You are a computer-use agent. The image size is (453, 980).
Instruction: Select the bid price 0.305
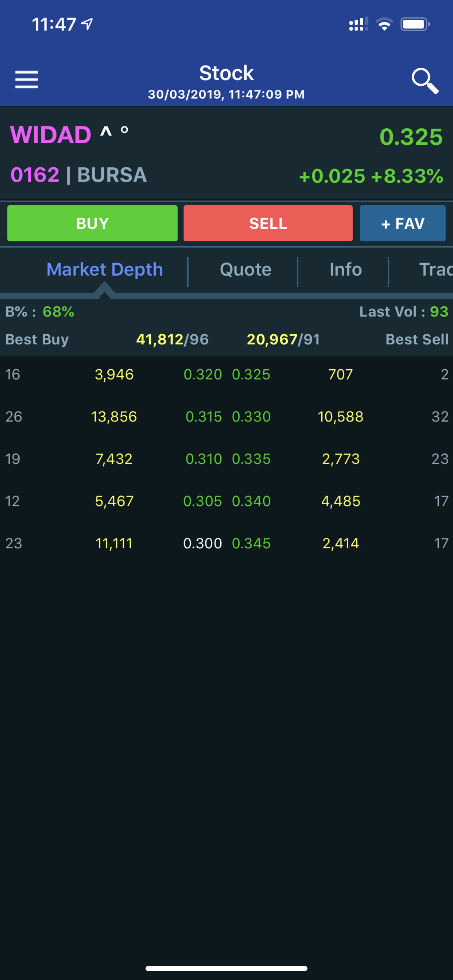pos(202,501)
